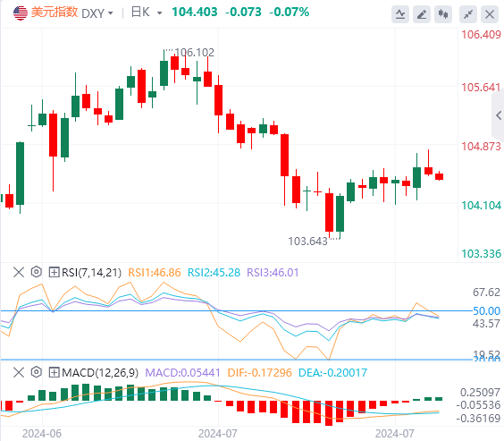This screenshot has width=504, height=441.
Task: Open the indicator line chart tool
Action: 400,14
